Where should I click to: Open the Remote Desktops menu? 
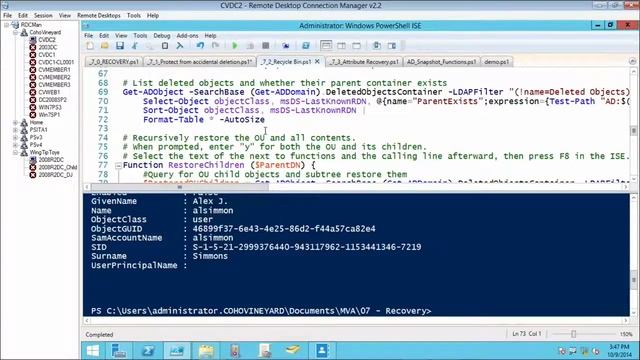[99, 16]
